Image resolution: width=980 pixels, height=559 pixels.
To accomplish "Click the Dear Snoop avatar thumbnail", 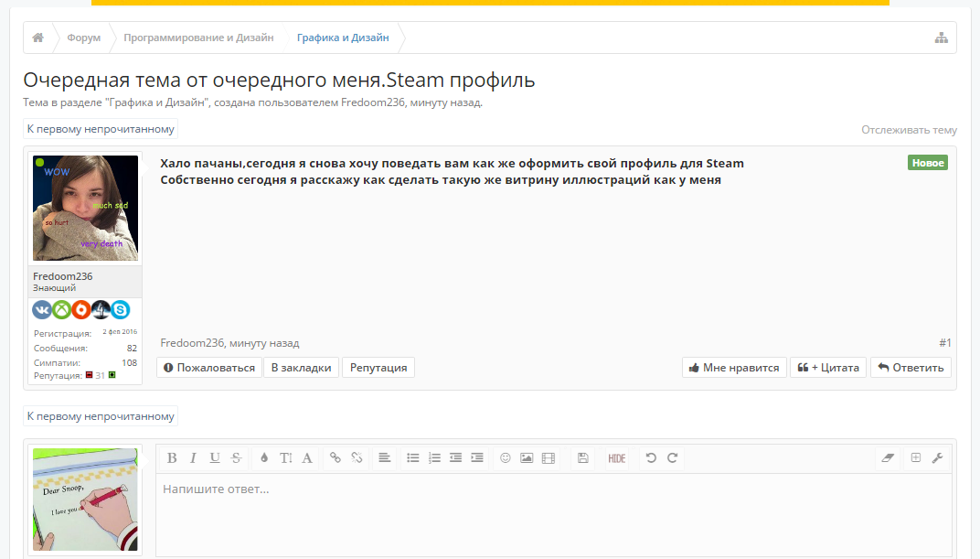I will pos(86,500).
